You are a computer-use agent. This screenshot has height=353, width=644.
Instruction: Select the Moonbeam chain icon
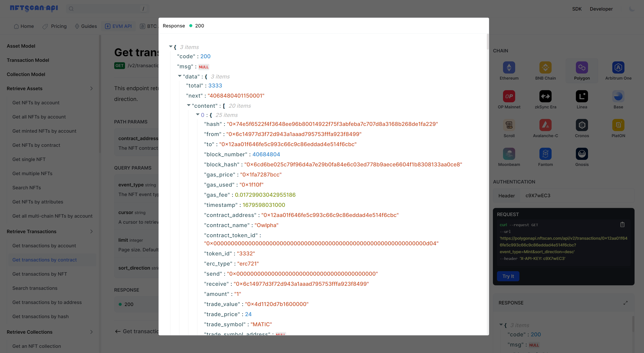[x=509, y=154]
